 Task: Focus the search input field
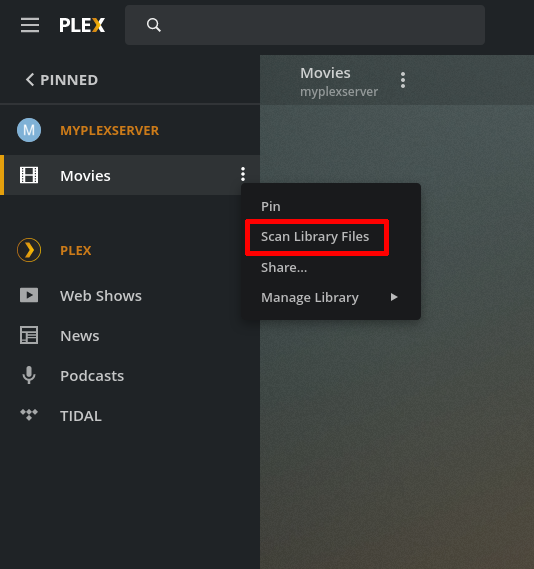[305, 25]
